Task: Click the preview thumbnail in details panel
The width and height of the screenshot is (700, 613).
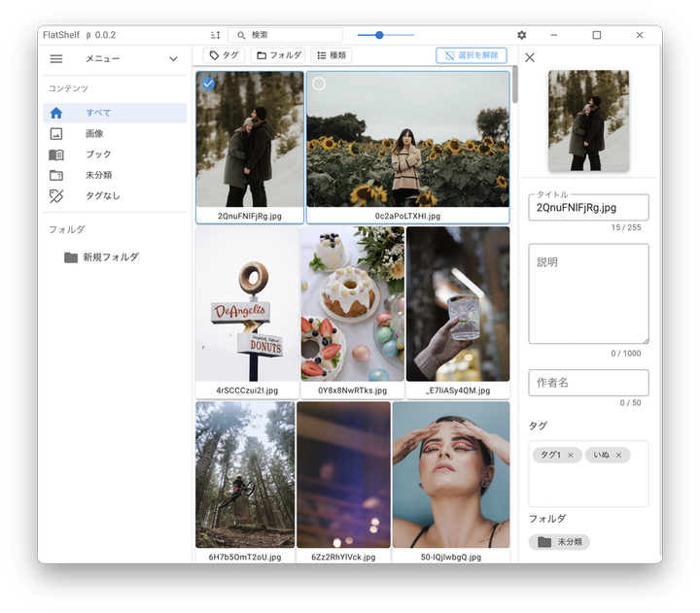Action: [x=588, y=120]
